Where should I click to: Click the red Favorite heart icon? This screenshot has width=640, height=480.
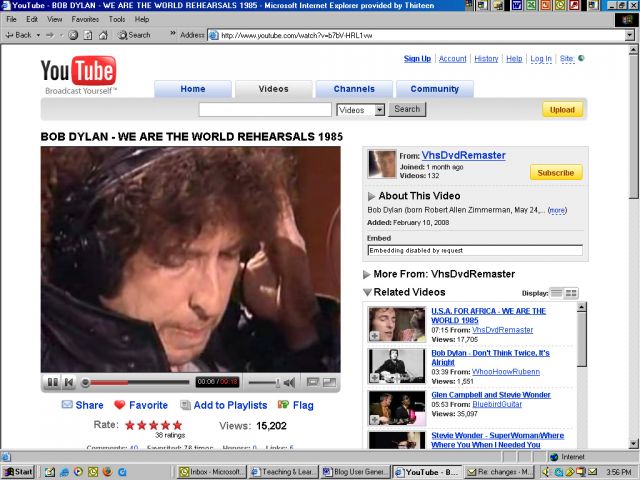click(x=120, y=405)
